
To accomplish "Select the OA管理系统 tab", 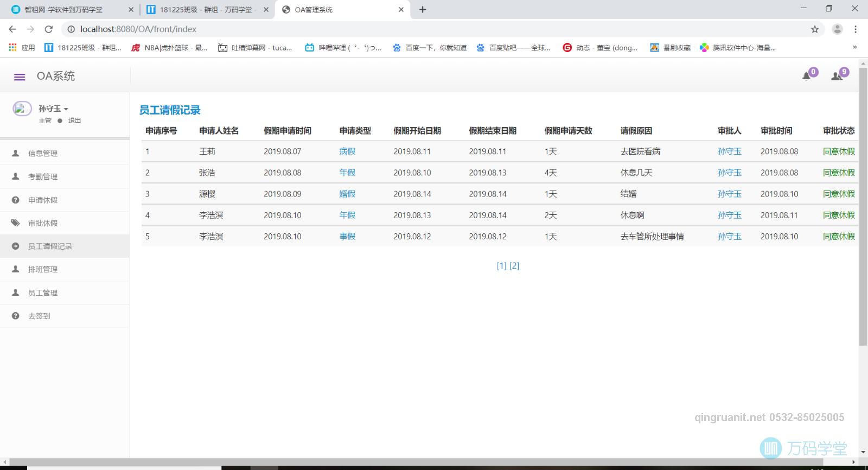I will (343, 10).
